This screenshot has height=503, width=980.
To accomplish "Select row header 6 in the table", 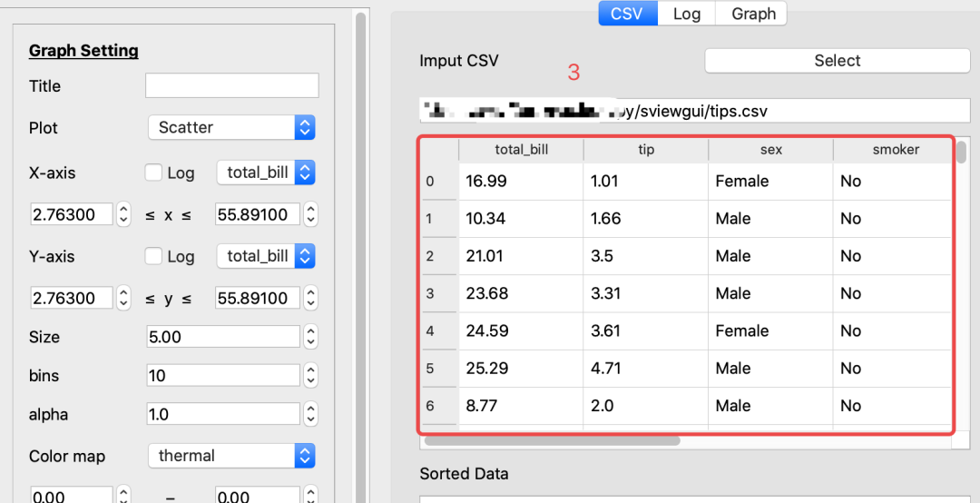I will coord(439,406).
